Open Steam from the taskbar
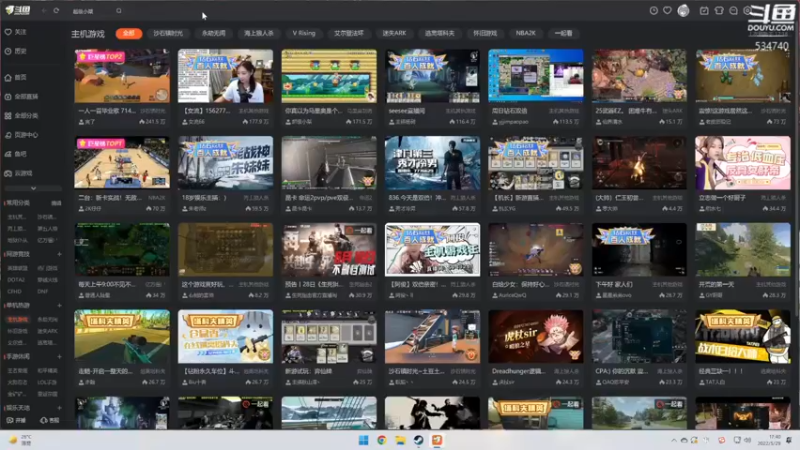The height and width of the screenshot is (450, 800). (x=418, y=440)
